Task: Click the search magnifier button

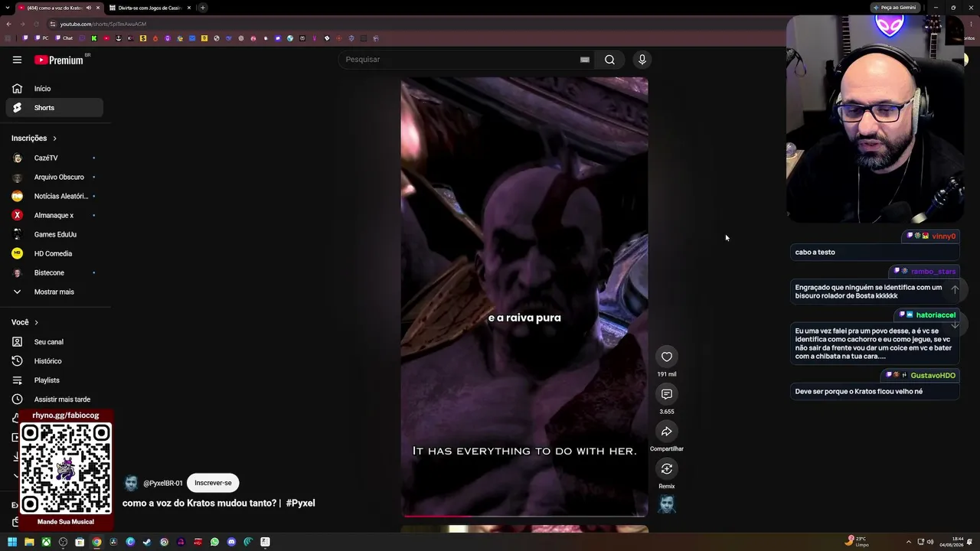Action: click(609, 60)
